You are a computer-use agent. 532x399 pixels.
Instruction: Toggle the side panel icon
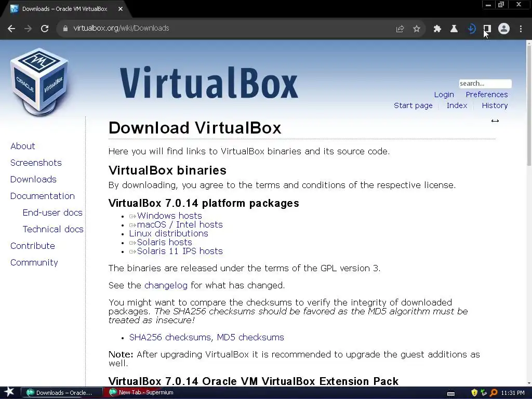pos(487,29)
